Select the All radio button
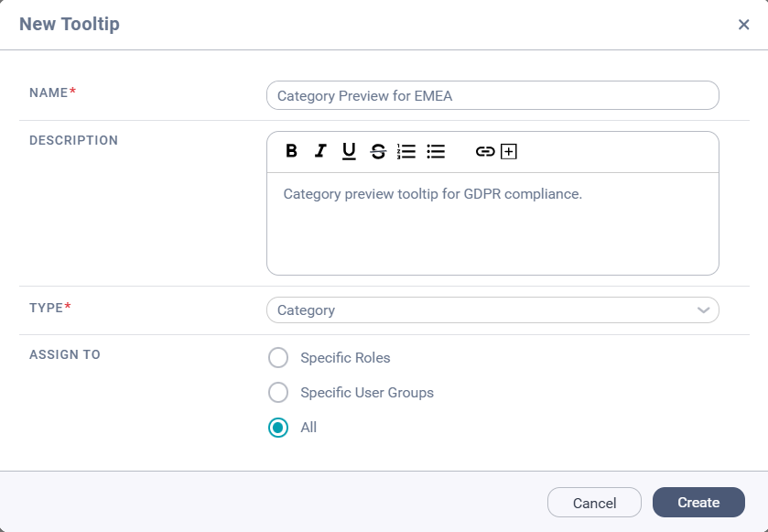This screenshot has height=532, width=768. 278,428
